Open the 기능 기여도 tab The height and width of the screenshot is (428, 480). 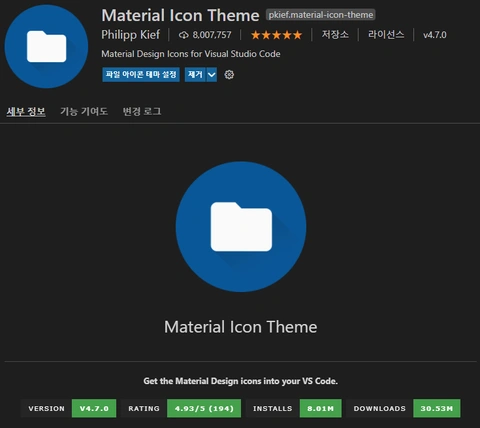coord(84,111)
